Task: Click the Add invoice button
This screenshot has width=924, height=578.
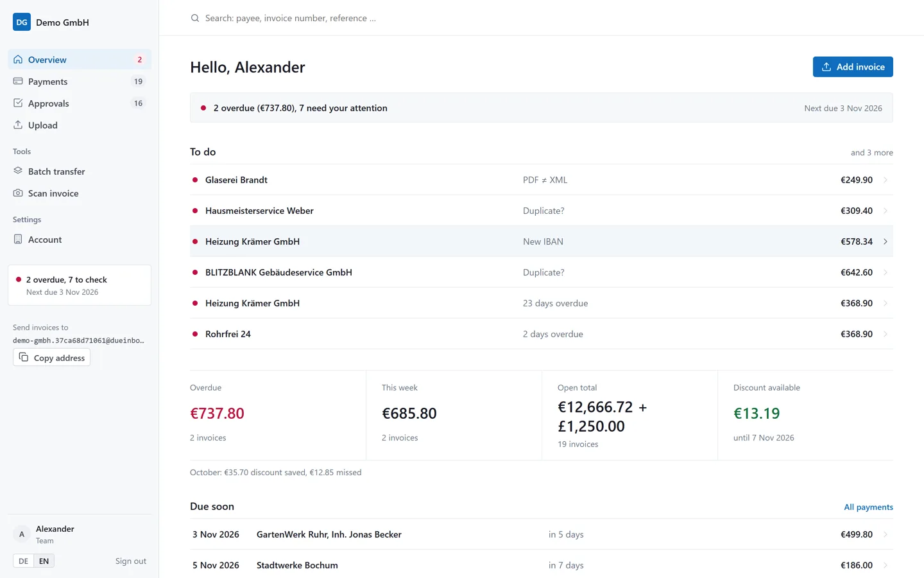Action: click(853, 67)
